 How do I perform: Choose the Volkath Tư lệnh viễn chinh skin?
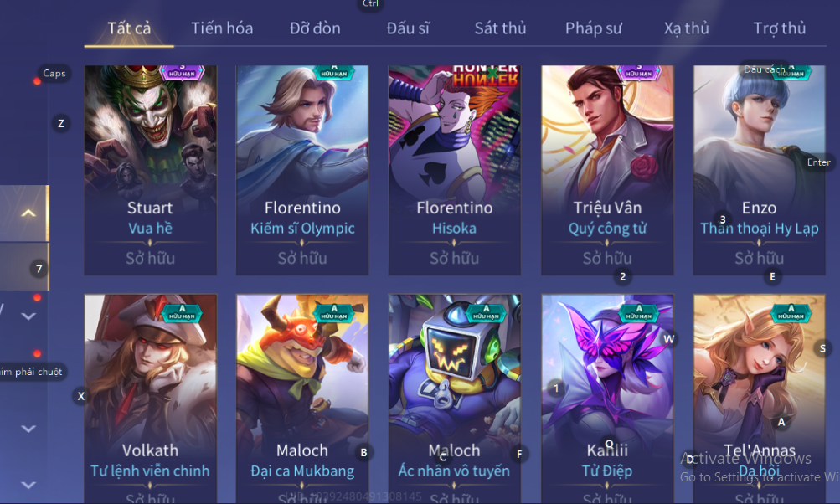coord(151,399)
